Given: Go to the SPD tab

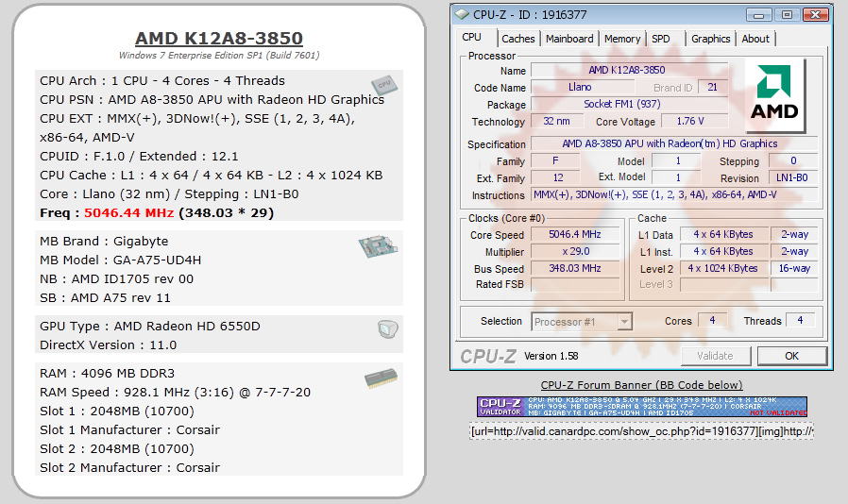Looking at the screenshot, I should 661,39.
